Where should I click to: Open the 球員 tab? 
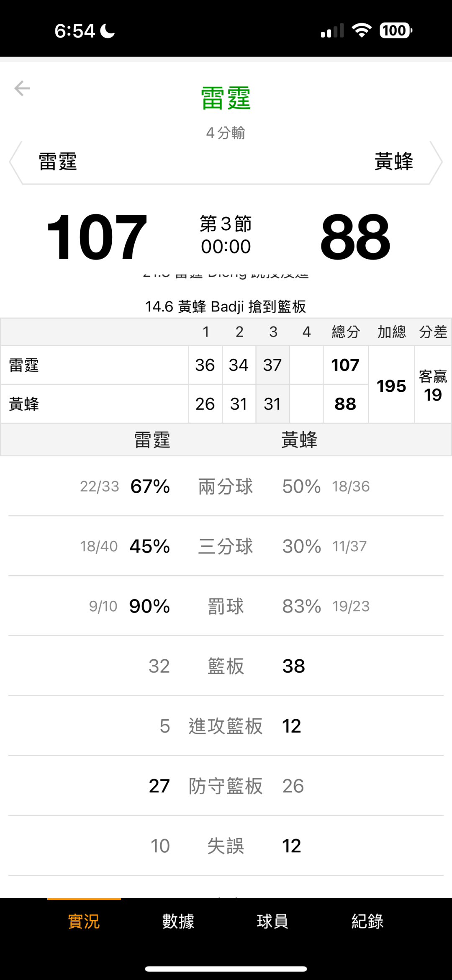click(272, 921)
